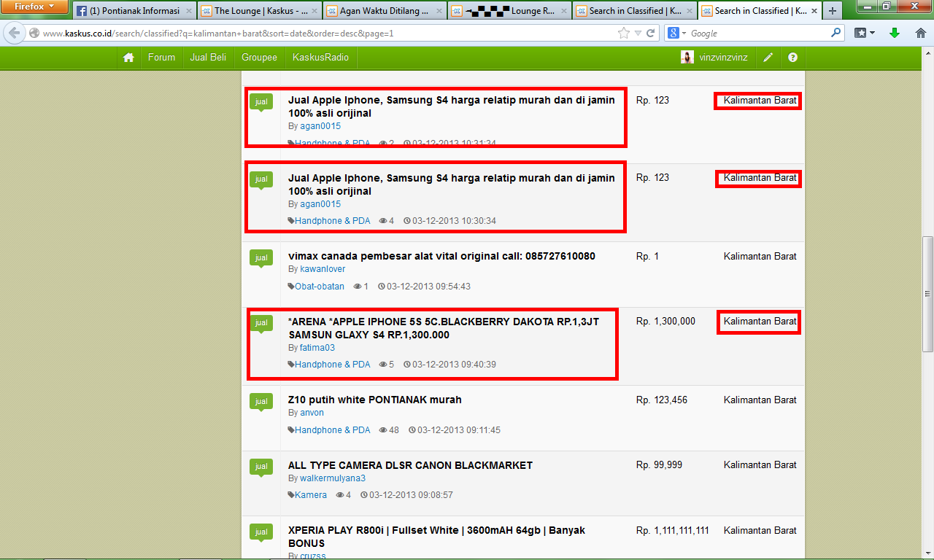Open the help question mark icon

point(793,58)
